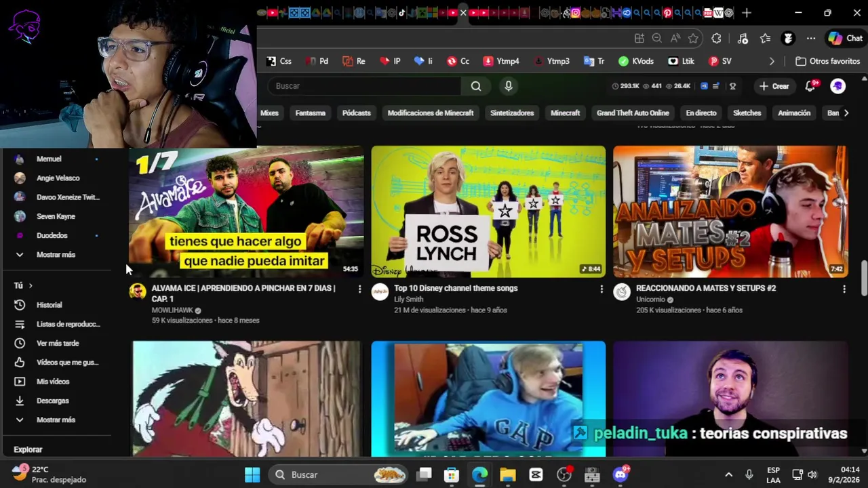Screen dimensions: 868x488
Task: Open the IP bookmark
Action: pos(390,61)
